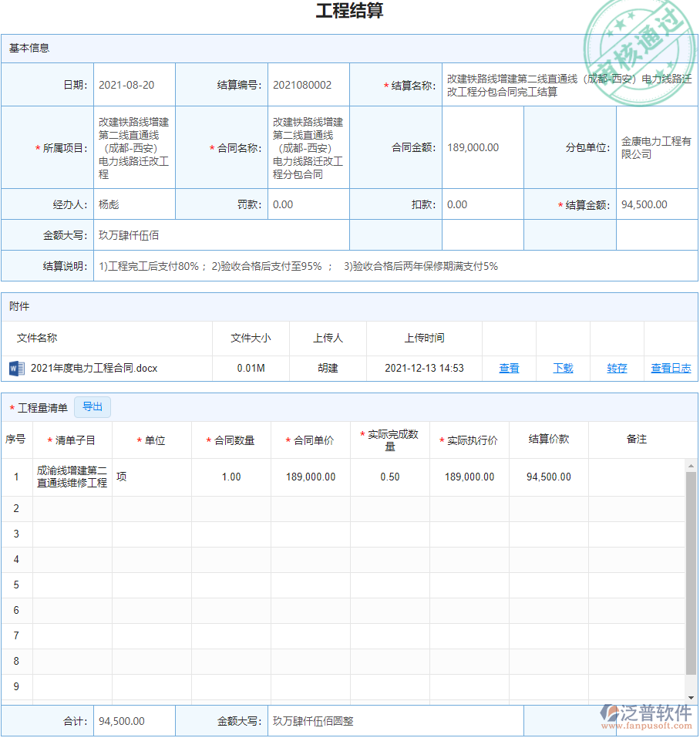Open the 查看日志 attachment log
The height and width of the screenshot is (738, 700).
(670, 368)
